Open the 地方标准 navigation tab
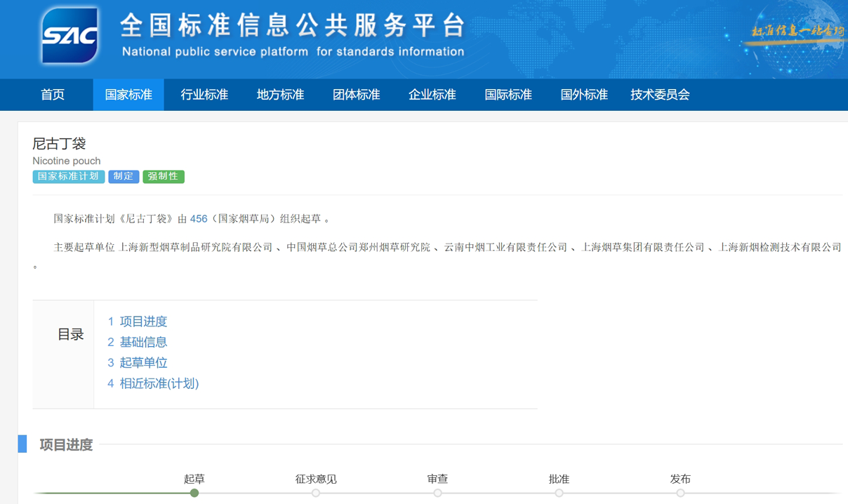Screen dimensions: 848x504 (280, 95)
